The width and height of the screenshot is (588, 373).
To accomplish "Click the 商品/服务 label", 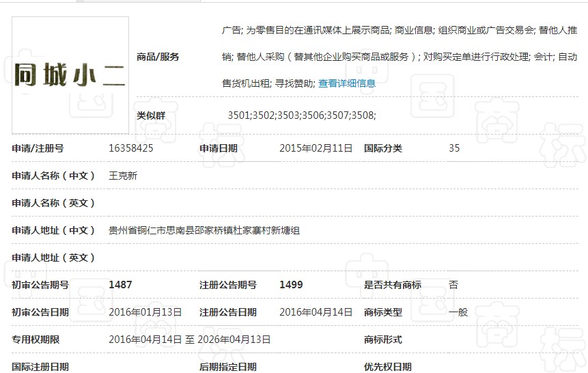I will click(158, 57).
